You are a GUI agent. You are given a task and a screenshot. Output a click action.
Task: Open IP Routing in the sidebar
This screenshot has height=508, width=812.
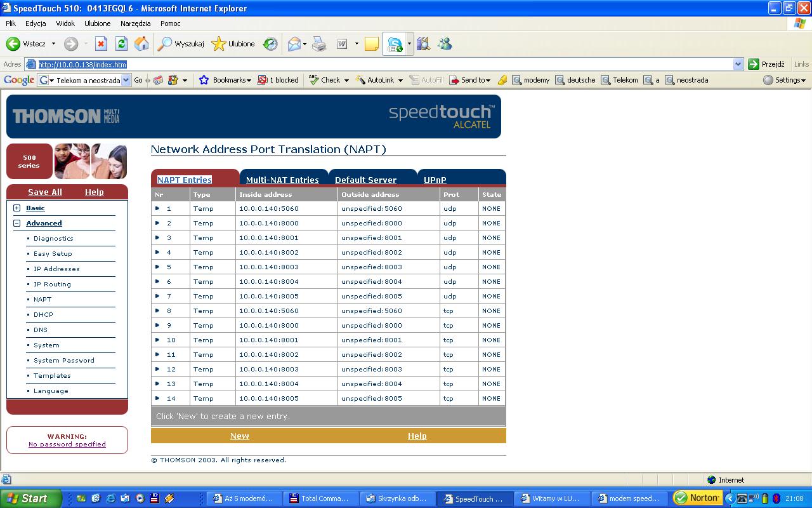pyautogui.click(x=52, y=284)
